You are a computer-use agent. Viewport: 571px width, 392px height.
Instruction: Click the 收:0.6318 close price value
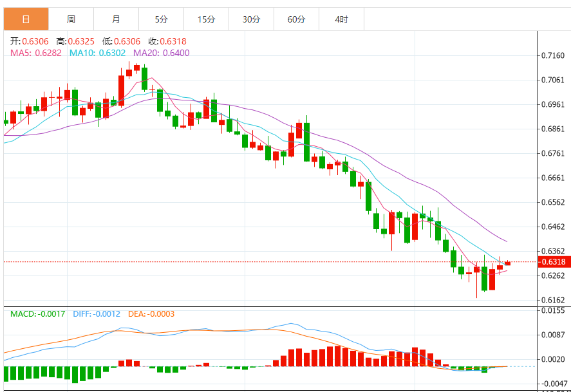(167, 41)
